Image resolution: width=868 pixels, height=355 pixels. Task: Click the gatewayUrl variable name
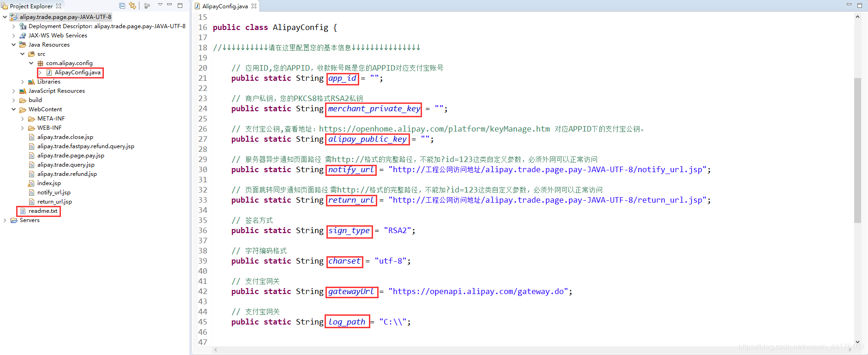(x=351, y=291)
